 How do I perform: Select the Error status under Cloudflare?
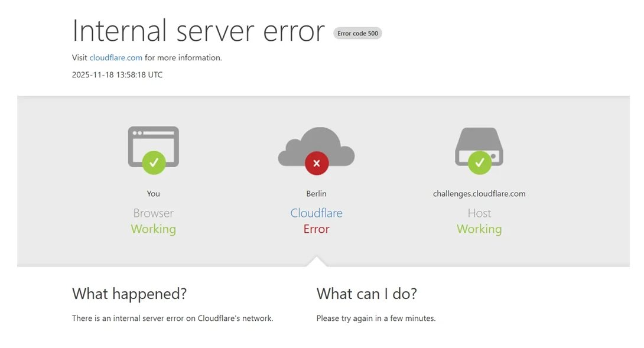[316, 229]
